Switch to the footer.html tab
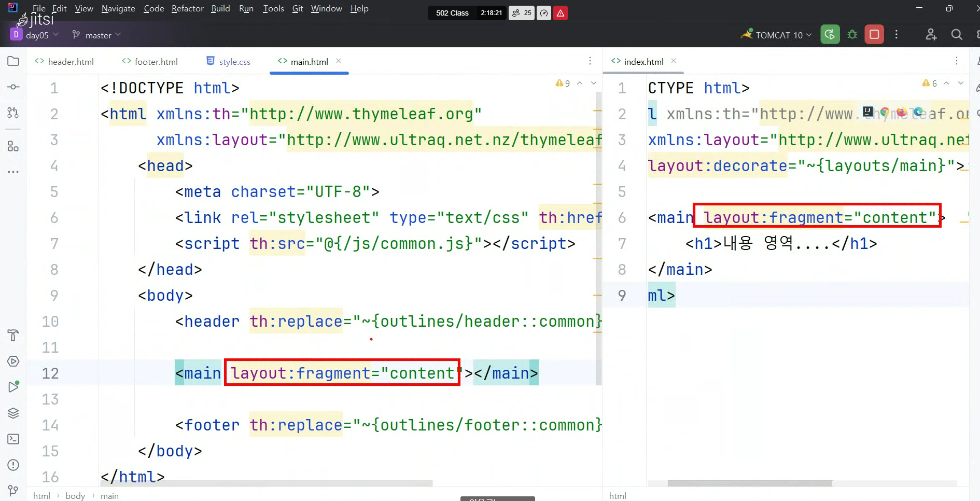Viewport: 980px width, 501px height. [150, 61]
